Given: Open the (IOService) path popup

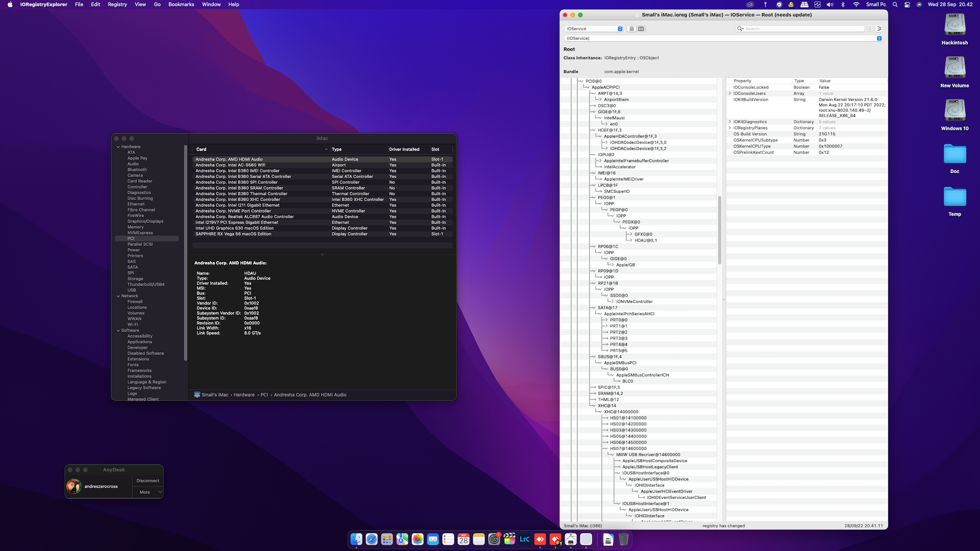Looking at the screenshot, I should click(x=723, y=38).
